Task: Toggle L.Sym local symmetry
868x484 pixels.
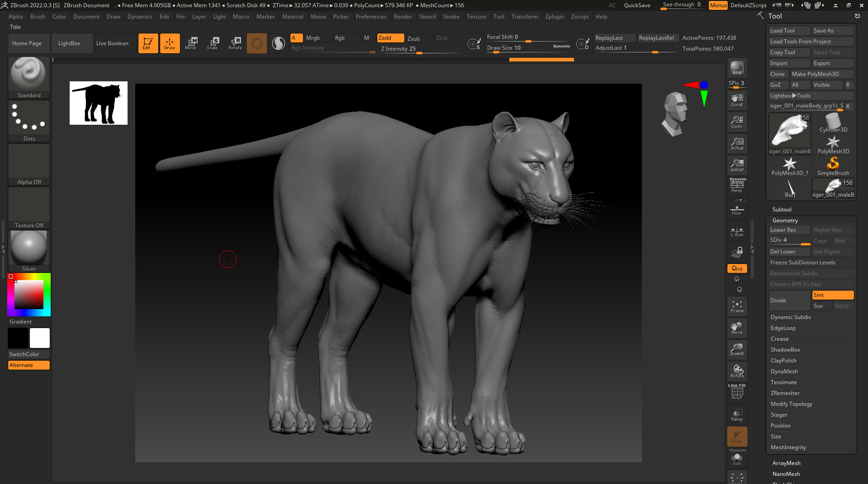Action: (737, 232)
